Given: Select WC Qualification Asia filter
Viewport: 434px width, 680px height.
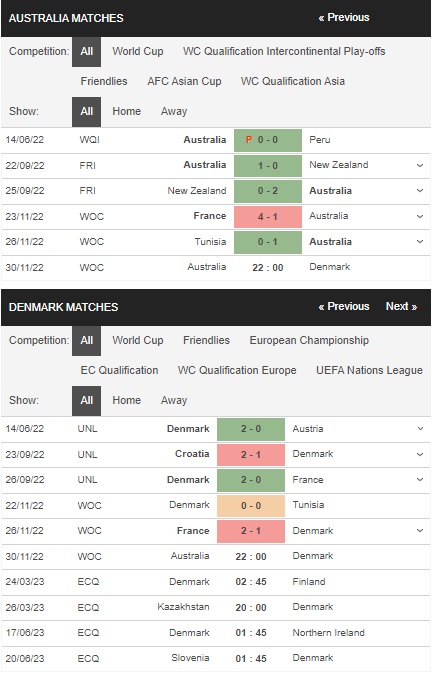Looking at the screenshot, I should 293,81.
